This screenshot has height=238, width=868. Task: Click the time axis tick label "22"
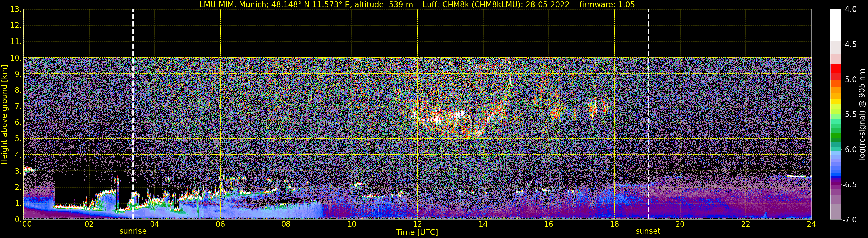pos(746,224)
